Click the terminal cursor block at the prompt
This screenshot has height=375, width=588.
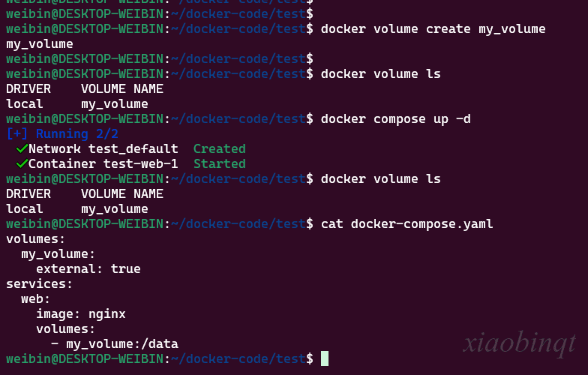point(325,359)
